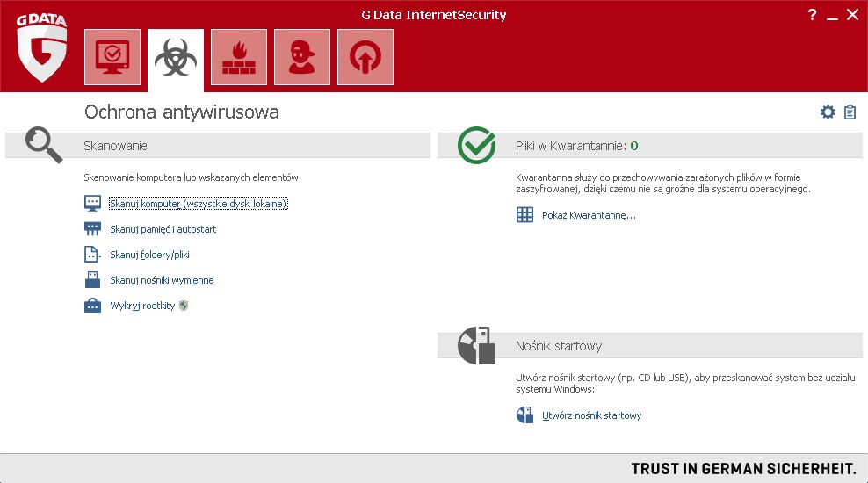Open Pokaż Kwarantannę link
This screenshot has width=868, height=483.
click(589, 215)
